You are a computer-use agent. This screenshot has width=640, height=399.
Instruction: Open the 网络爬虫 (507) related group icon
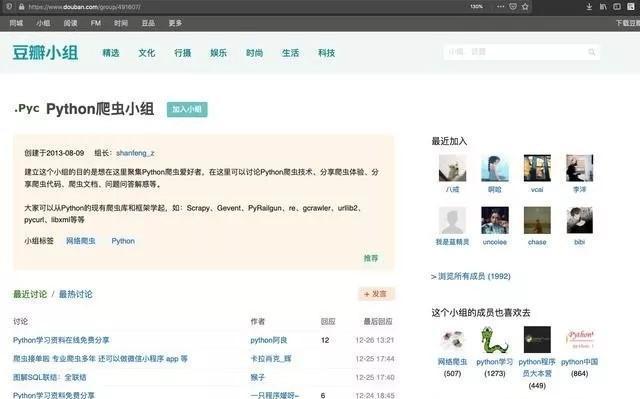tap(452, 339)
